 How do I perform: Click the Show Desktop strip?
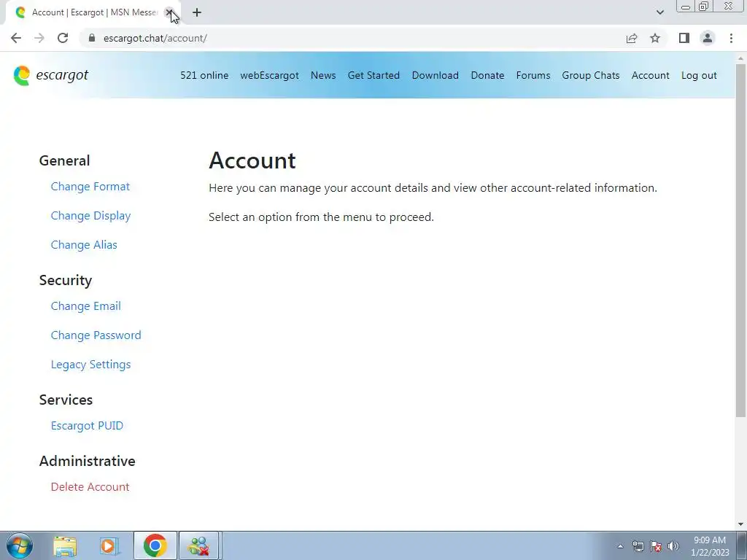tap(742, 545)
